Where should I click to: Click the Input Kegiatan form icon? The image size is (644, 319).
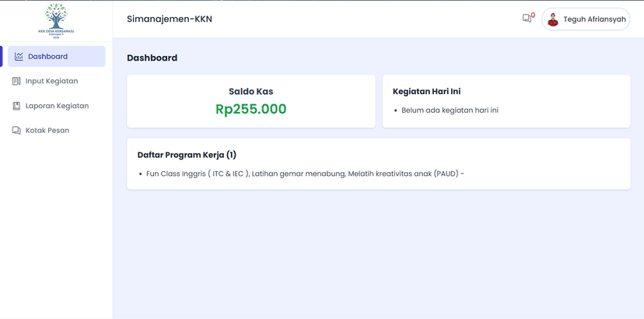(16, 81)
